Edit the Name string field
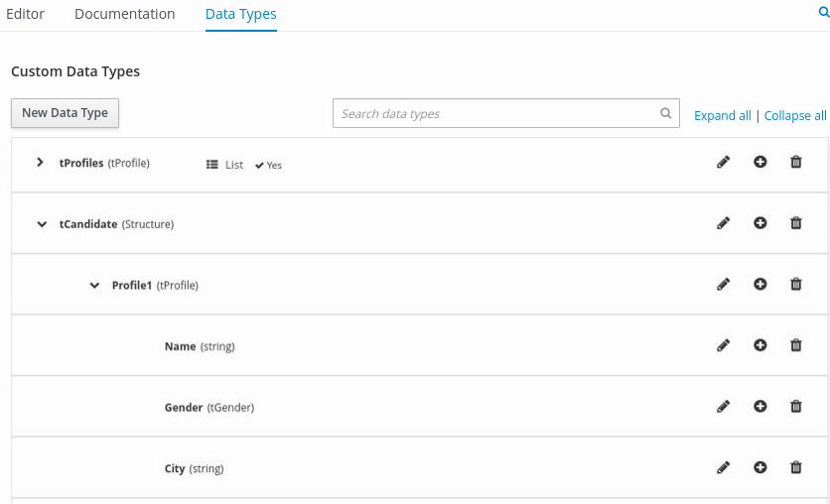The width and height of the screenshot is (830, 504). 723,345
